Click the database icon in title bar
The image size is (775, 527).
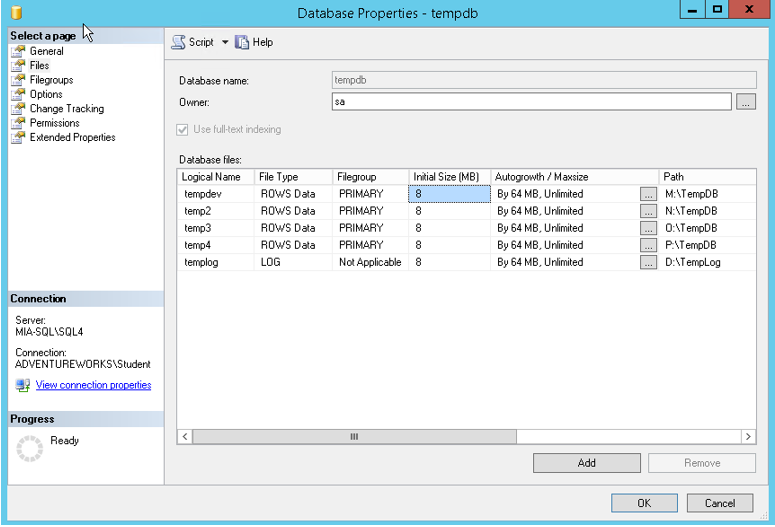(x=15, y=12)
